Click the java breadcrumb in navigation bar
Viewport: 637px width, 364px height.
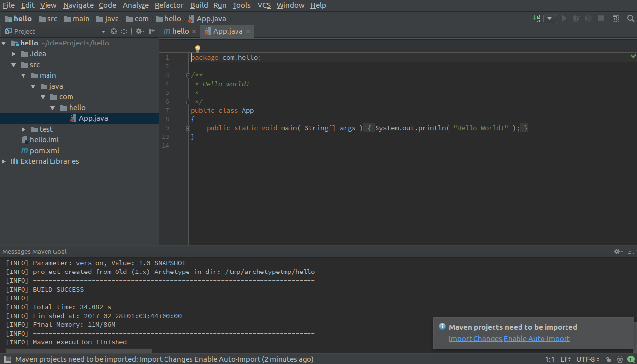point(108,19)
